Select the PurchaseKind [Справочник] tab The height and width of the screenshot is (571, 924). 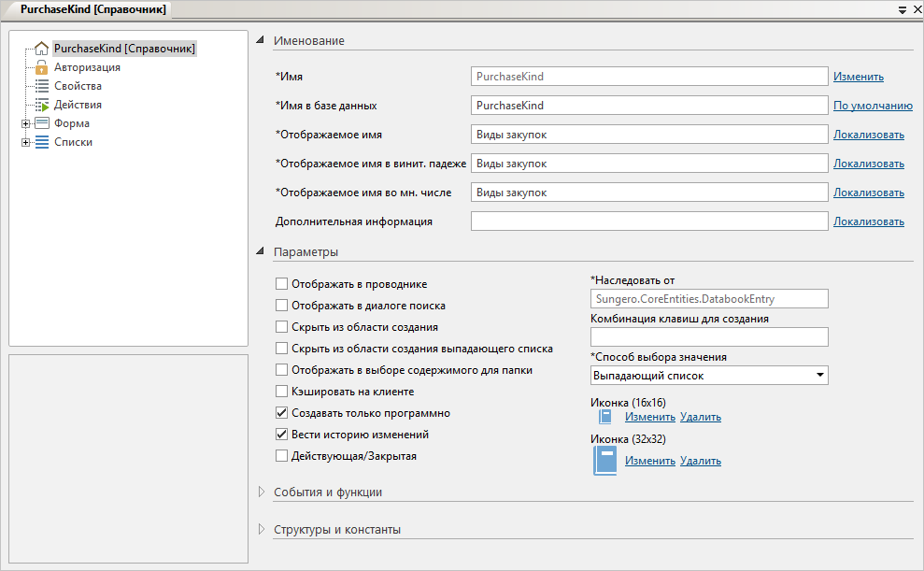coord(87,8)
